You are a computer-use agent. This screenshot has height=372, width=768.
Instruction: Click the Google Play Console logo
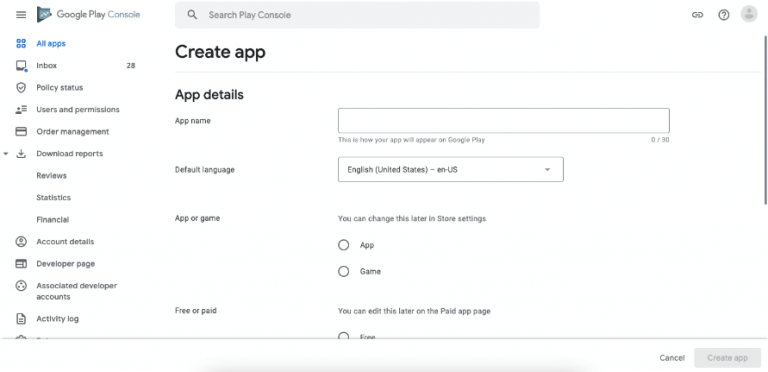tap(89, 15)
